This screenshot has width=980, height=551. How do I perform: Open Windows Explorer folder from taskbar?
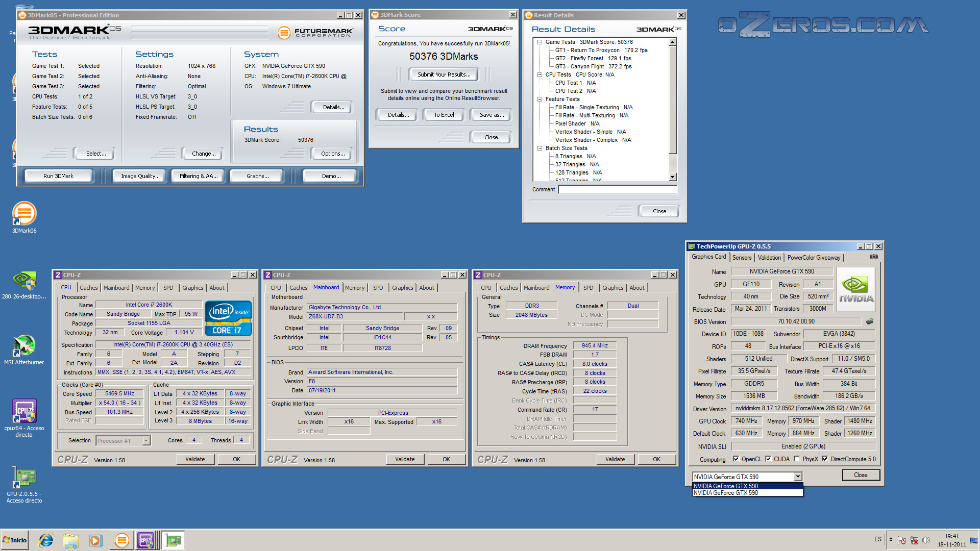(71, 540)
